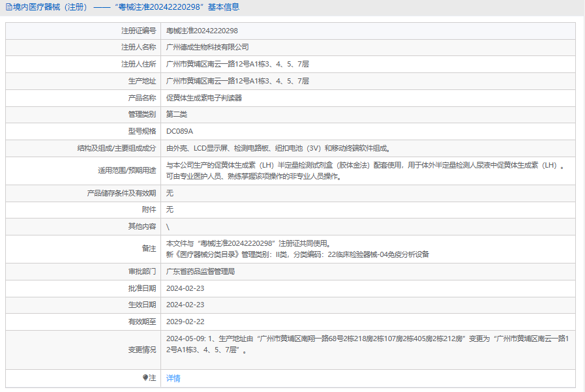Click the 注册人住所 label
Screen dimensions: 585x392
pyautogui.click(x=138, y=64)
